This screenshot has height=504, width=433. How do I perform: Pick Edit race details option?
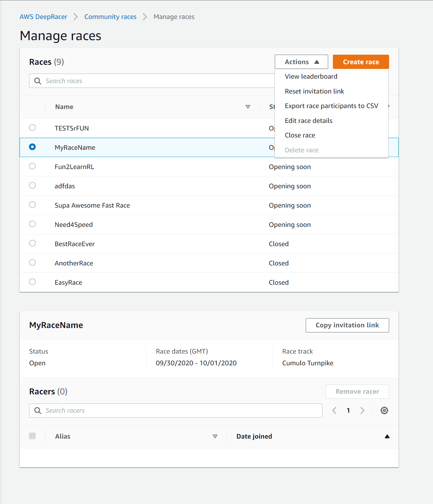(308, 121)
